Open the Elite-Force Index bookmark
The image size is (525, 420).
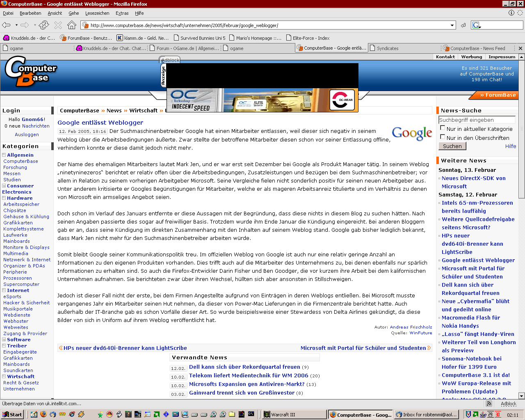pos(308,38)
